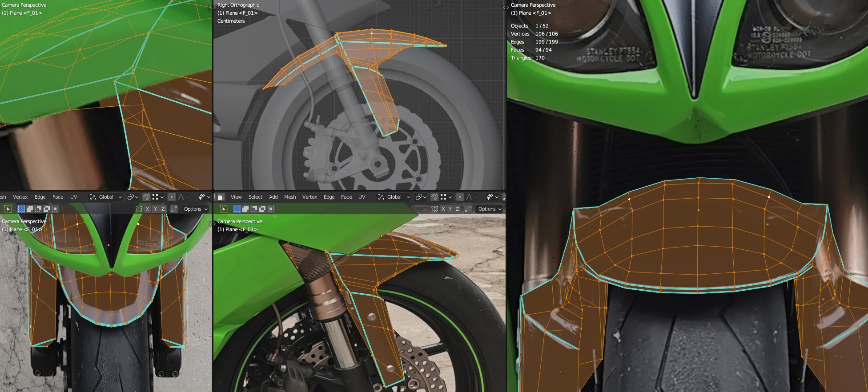This screenshot has width=868, height=392.
Task: Enable proportional editing in the left header
Action: pyautogui.click(x=172, y=197)
